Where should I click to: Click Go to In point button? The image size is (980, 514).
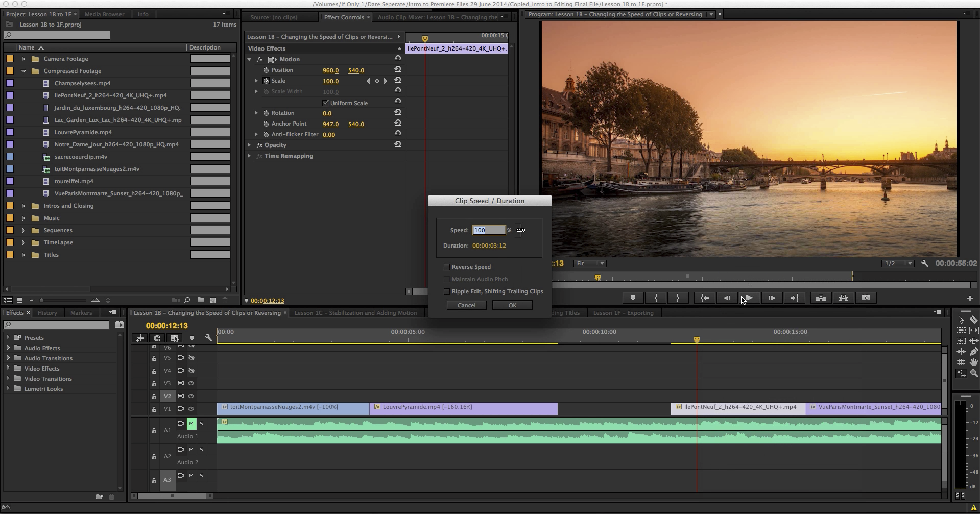click(704, 298)
